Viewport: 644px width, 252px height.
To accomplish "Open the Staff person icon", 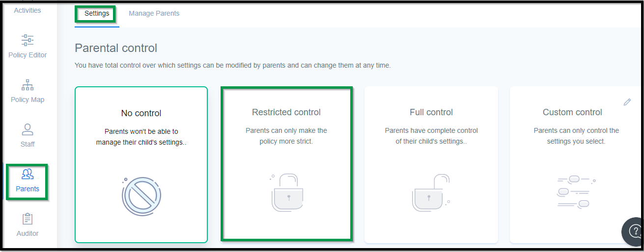I will coord(28,129).
